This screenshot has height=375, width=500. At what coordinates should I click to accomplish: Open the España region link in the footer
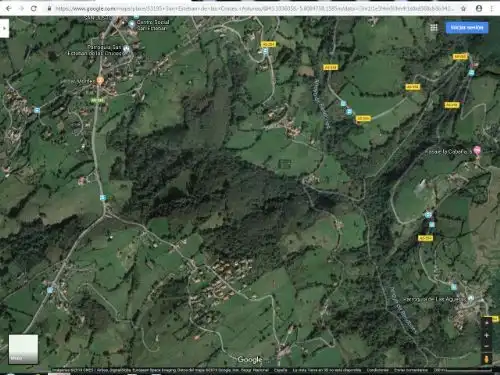[x=280, y=370]
